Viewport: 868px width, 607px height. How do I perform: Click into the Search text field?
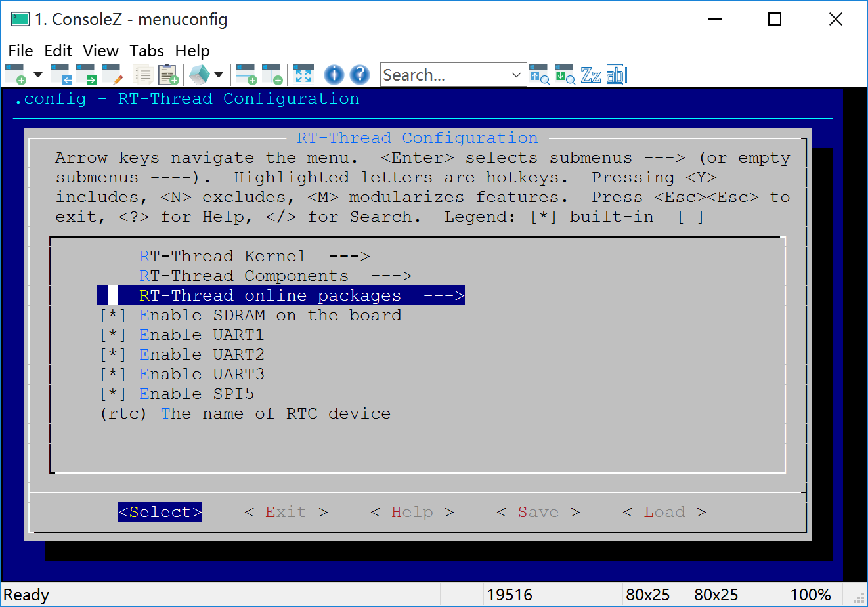443,75
